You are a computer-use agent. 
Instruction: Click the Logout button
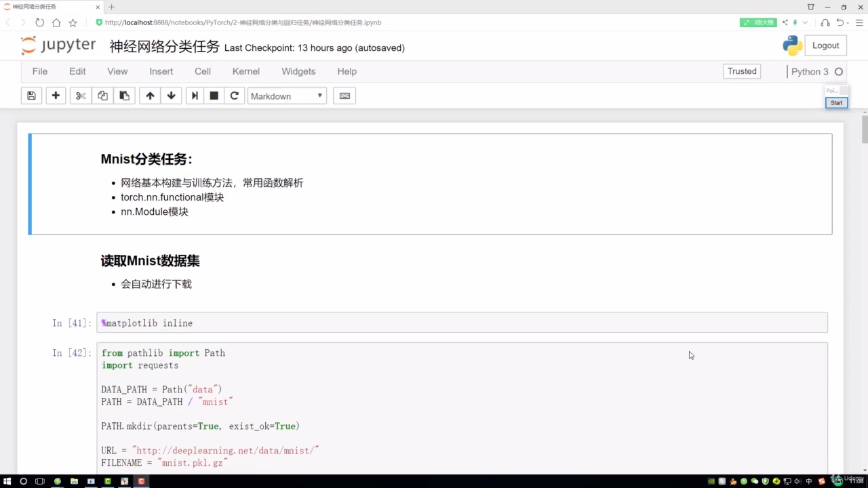(x=825, y=45)
